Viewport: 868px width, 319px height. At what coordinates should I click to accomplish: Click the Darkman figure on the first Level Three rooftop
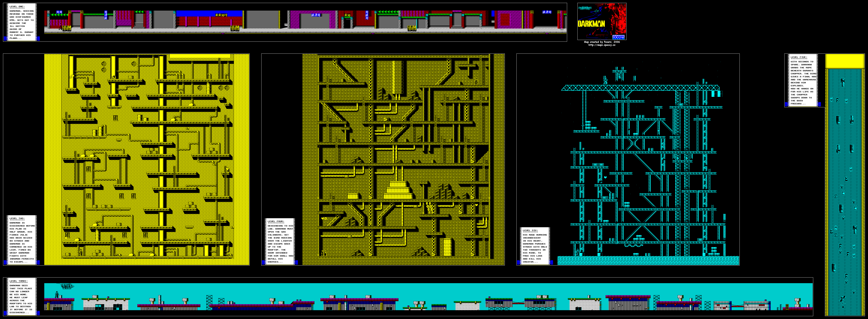(57, 295)
